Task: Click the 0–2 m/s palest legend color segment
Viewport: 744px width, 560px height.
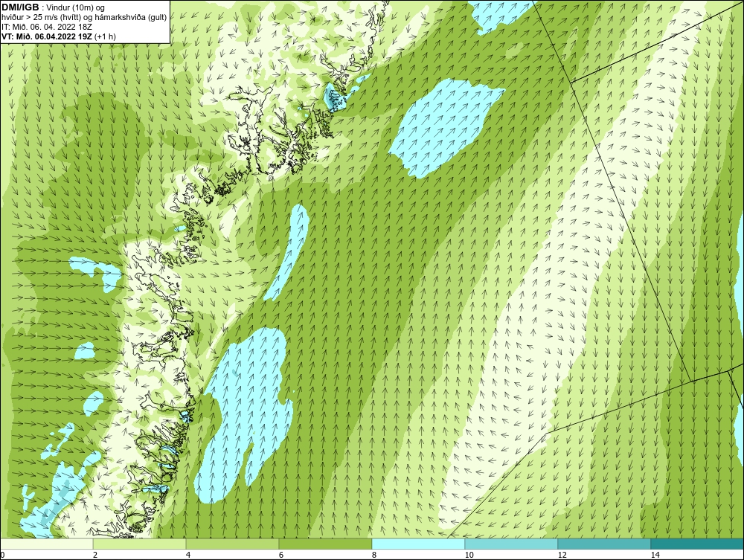Action: click(x=46, y=544)
